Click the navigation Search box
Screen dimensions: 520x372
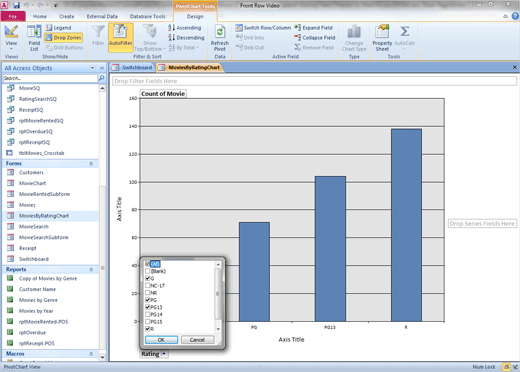pyautogui.click(x=50, y=78)
